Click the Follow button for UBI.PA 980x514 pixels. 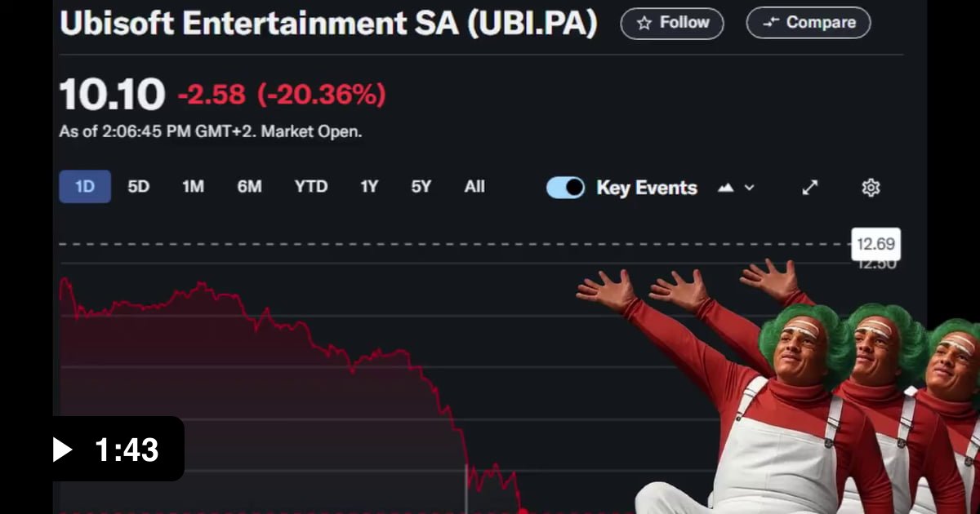[x=672, y=23]
